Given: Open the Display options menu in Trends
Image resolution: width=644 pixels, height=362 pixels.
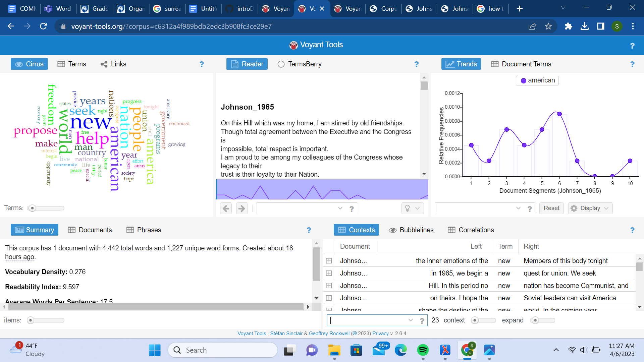Looking at the screenshot, I should pyautogui.click(x=590, y=208).
